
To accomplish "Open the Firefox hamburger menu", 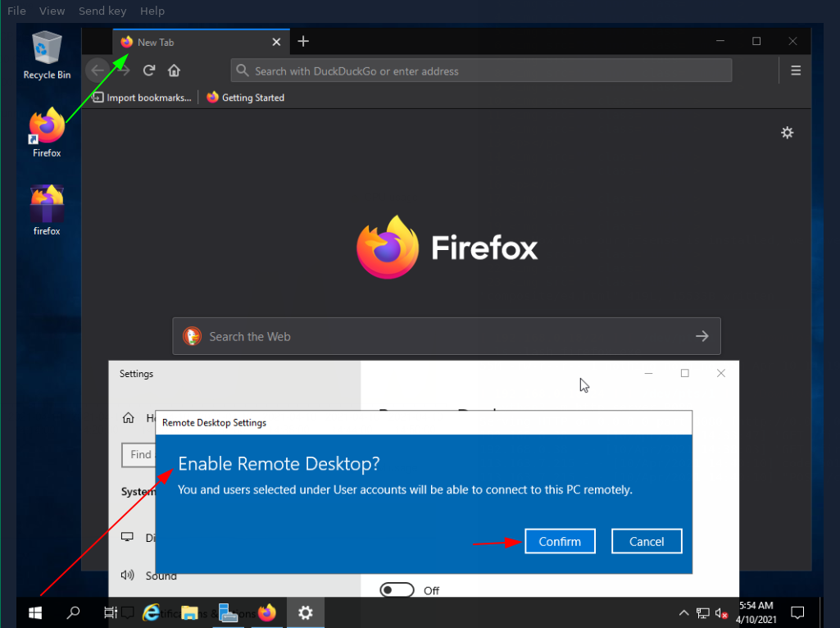I will click(796, 71).
